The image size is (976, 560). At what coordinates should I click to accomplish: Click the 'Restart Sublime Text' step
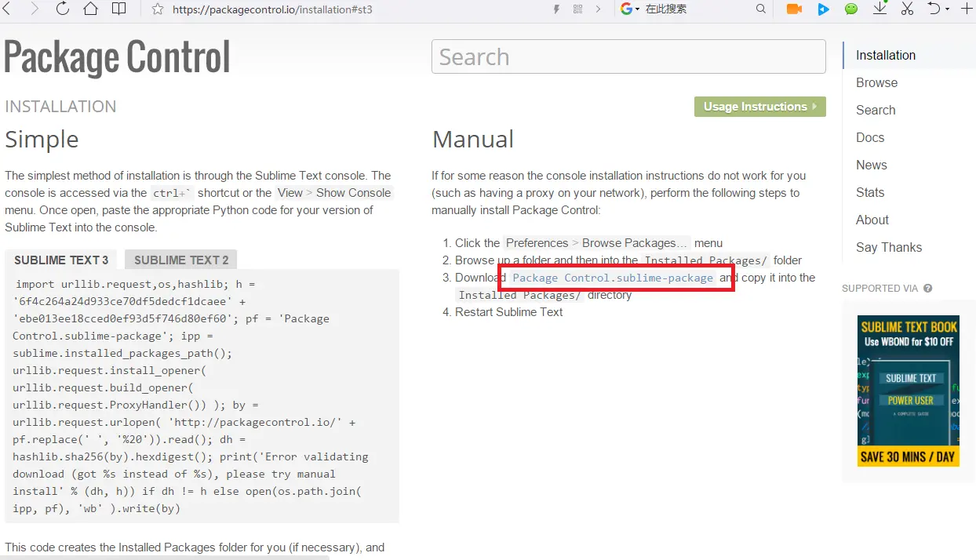point(509,312)
